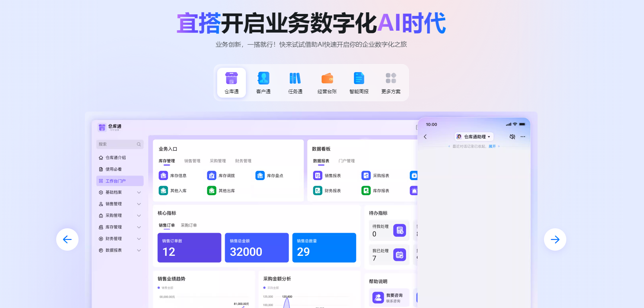Expand the sidebar 销售管理 chevron
The image size is (644, 308).
pyautogui.click(x=139, y=204)
